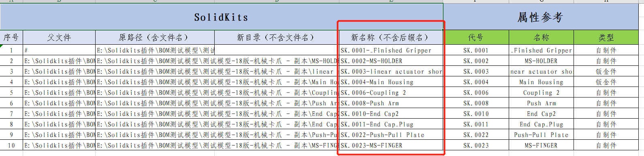The width and height of the screenshot is (644, 156).
Task: Select cell SK.0002-MS-HOLDER
Action: pos(391,61)
